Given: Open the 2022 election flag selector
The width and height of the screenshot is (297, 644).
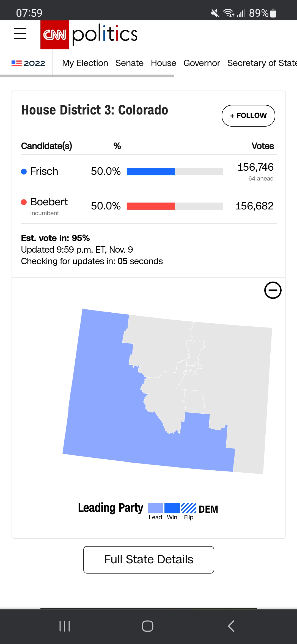Looking at the screenshot, I should click(28, 63).
